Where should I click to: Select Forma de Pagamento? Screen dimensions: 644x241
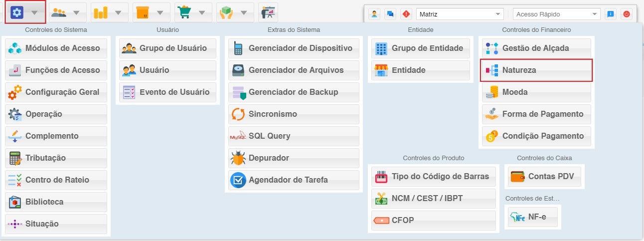pos(536,114)
